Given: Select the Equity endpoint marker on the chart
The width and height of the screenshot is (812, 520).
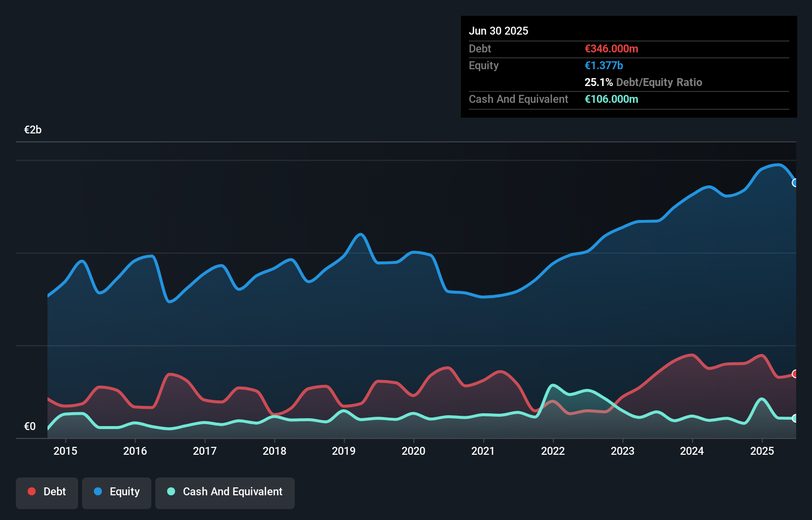Looking at the screenshot, I should tap(795, 183).
